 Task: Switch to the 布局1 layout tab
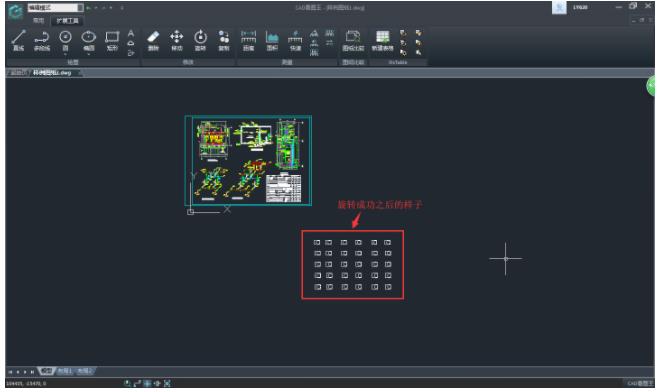pos(64,371)
